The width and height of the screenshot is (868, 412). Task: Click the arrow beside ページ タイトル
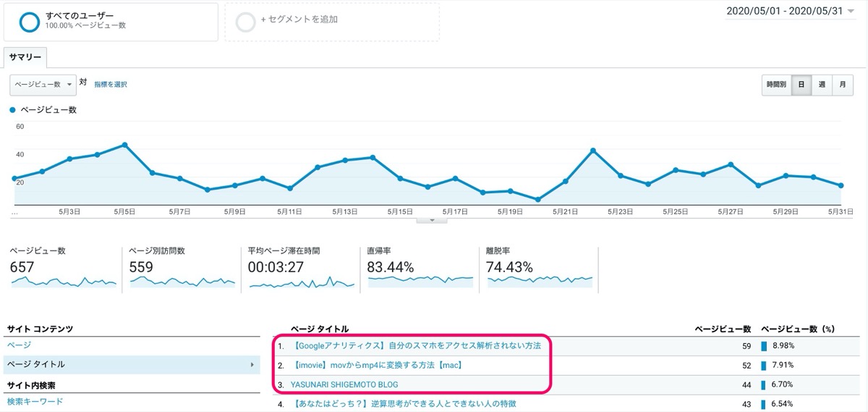[252, 364]
